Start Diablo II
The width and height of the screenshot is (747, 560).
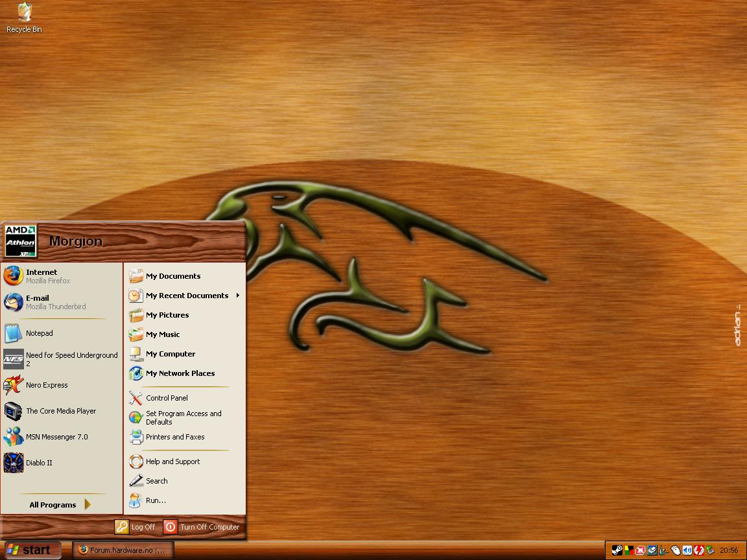[62, 463]
